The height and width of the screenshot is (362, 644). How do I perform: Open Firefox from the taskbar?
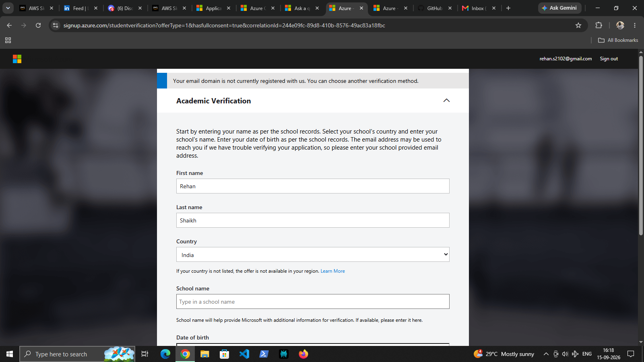pyautogui.click(x=303, y=354)
